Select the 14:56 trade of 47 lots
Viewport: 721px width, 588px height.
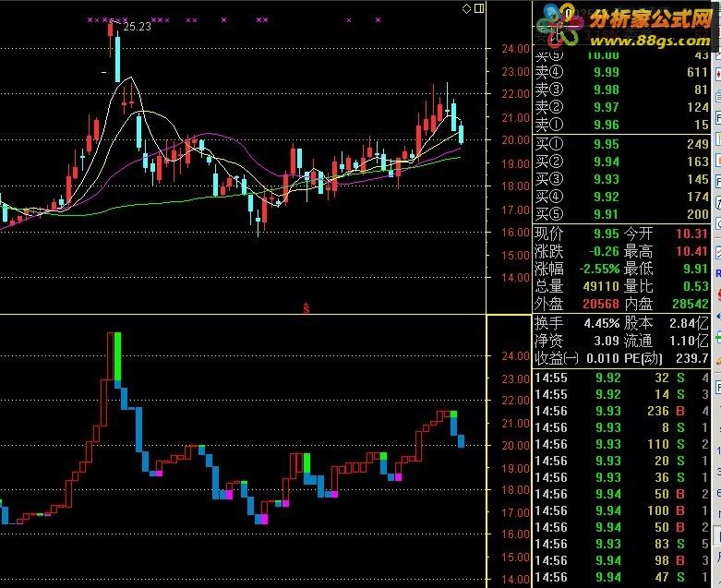pos(621,577)
